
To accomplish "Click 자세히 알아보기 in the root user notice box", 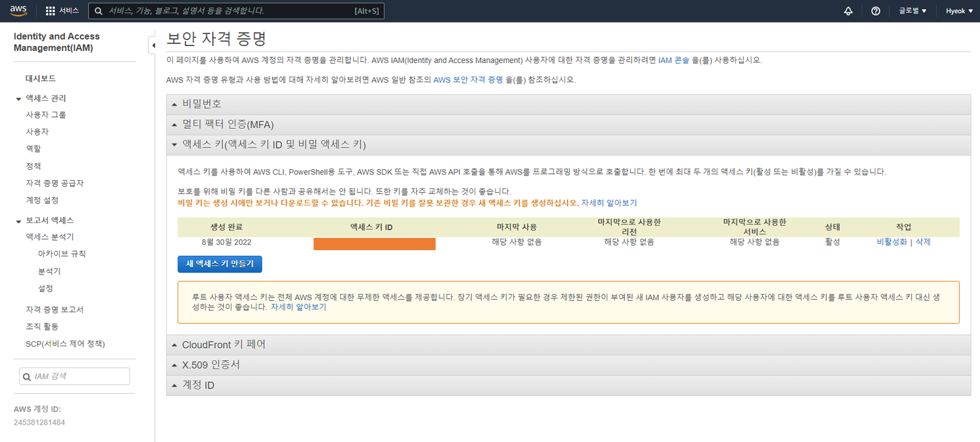I will point(298,307).
